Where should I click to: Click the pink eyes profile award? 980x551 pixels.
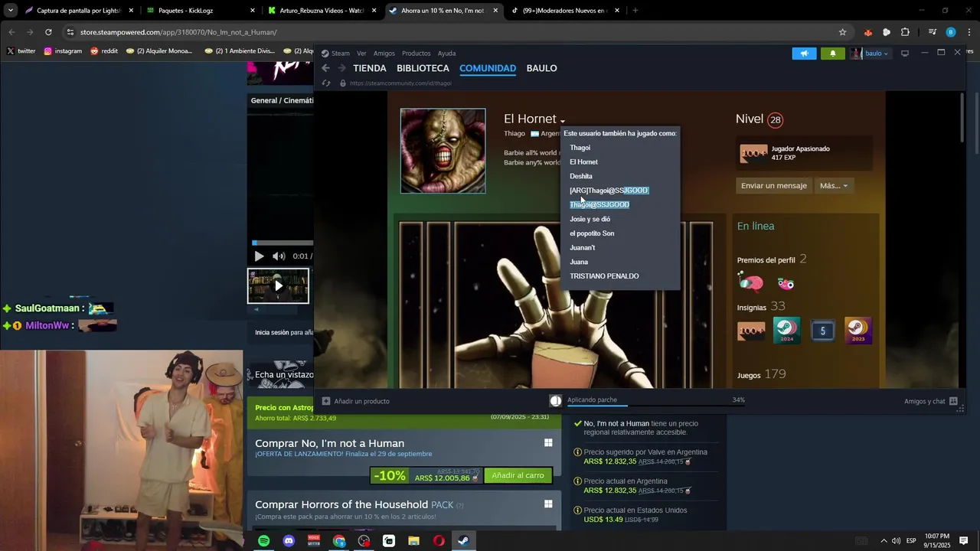coord(786,283)
